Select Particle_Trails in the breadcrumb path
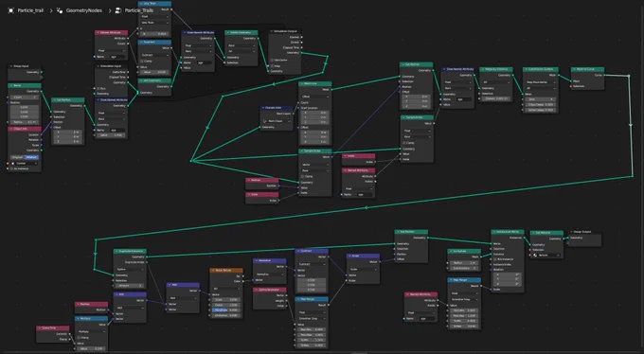Screen dimensions: 644x354 [139, 10]
